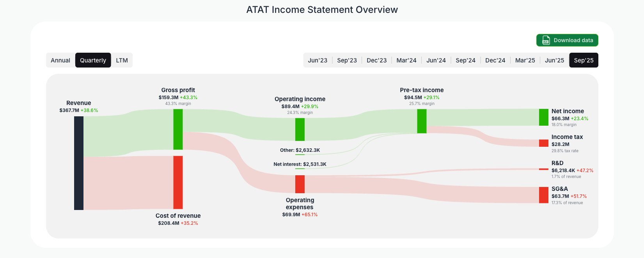Click the Download data button
The width and height of the screenshot is (644, 258).
point(567,40)
